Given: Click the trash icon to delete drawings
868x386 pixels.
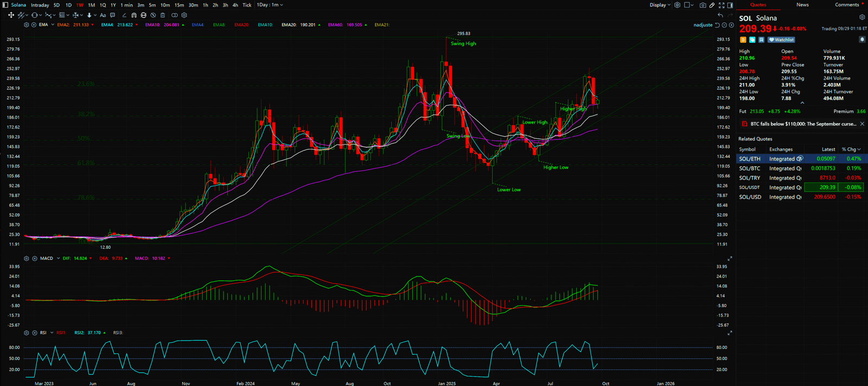Looking at the screenshot, I should pyautogui.click(x=163, y=15).
